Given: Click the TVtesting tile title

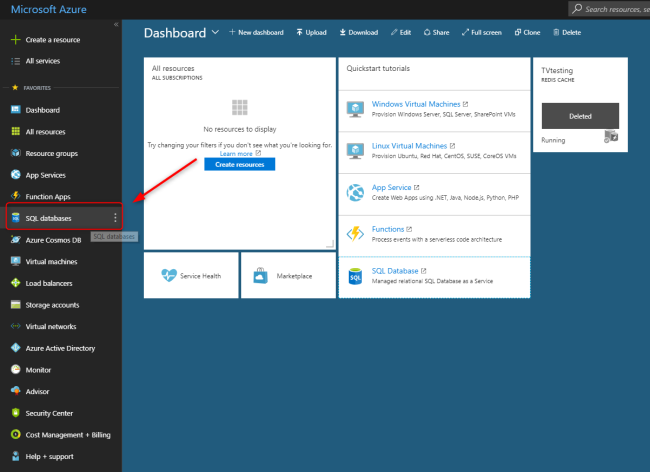Looking at the screenshot, I should click(557, 70).
